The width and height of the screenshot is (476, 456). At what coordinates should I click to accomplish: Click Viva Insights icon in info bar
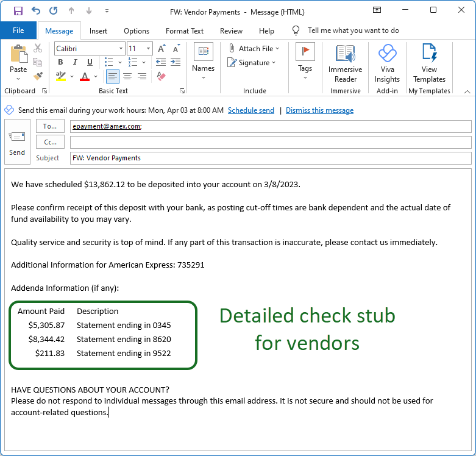(x=9, y=110)
